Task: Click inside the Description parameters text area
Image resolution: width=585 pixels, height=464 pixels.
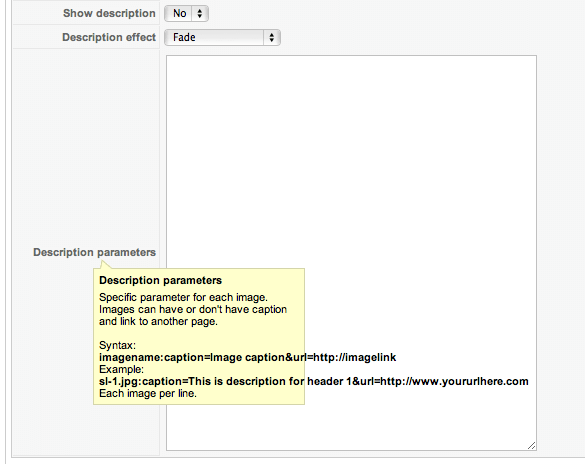Action: [351, 253]
